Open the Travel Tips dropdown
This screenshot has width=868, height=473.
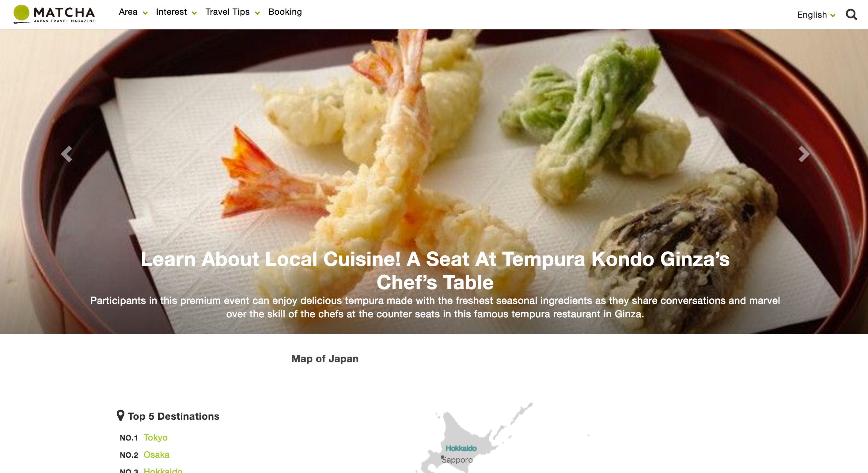tap(233, 12)
